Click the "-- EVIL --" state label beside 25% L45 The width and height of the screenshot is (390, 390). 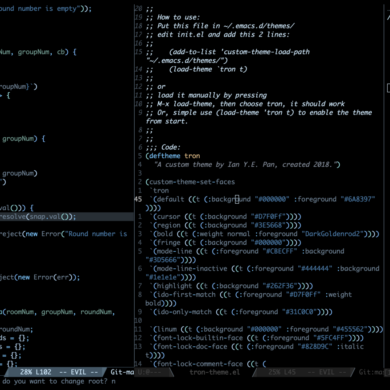pyautogui.click(x=327, y=372)
